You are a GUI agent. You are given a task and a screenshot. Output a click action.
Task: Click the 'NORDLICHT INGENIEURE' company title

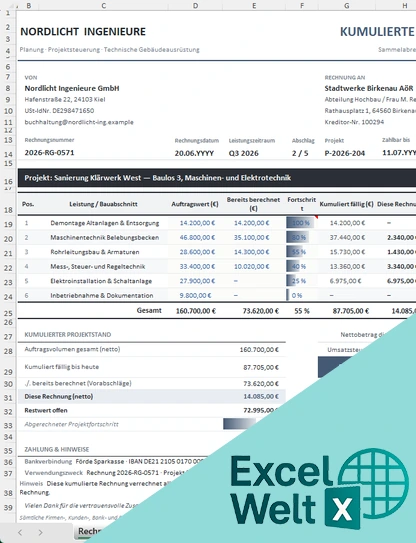click(x=83, y=32)
